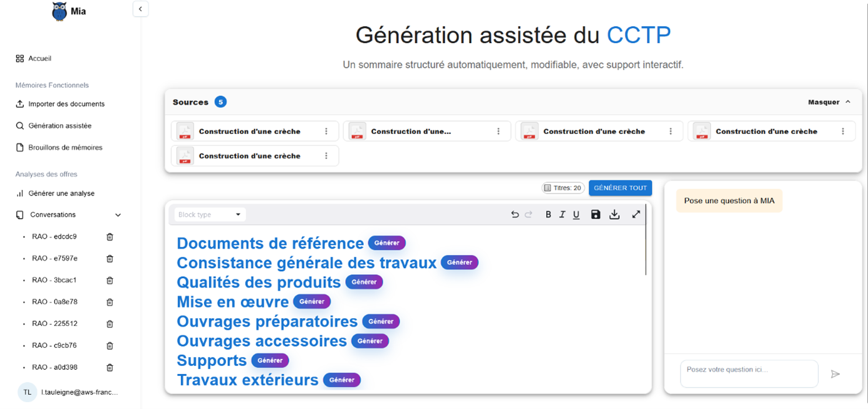The height and width of the screenshot is (409, 868).
Task: Toggle italic formatting in the editor
Action: 562,214
